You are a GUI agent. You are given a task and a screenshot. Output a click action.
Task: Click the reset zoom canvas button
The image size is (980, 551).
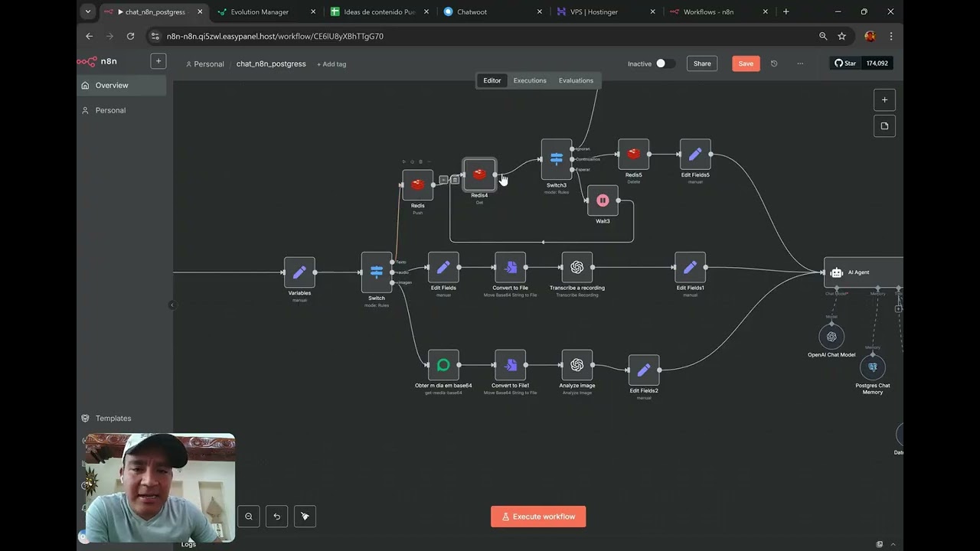click(276, 517)
